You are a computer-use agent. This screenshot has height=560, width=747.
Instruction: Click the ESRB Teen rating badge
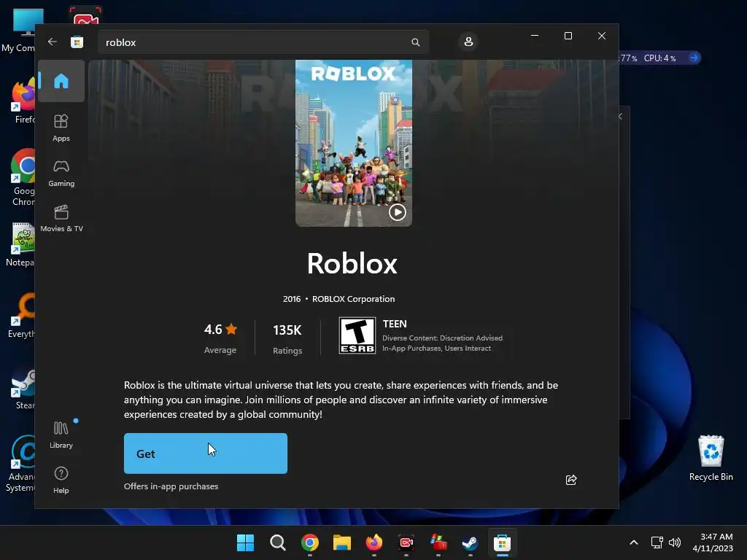click(x=357, y=335)
